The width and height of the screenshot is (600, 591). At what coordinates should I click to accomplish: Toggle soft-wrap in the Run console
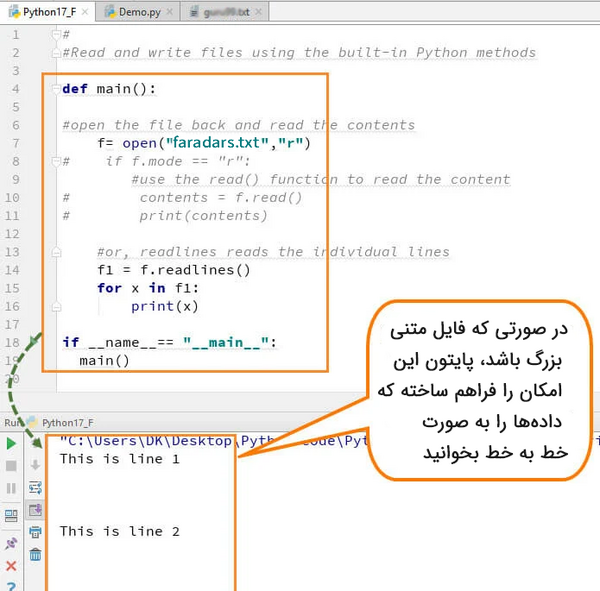click(x=35, y=488)
